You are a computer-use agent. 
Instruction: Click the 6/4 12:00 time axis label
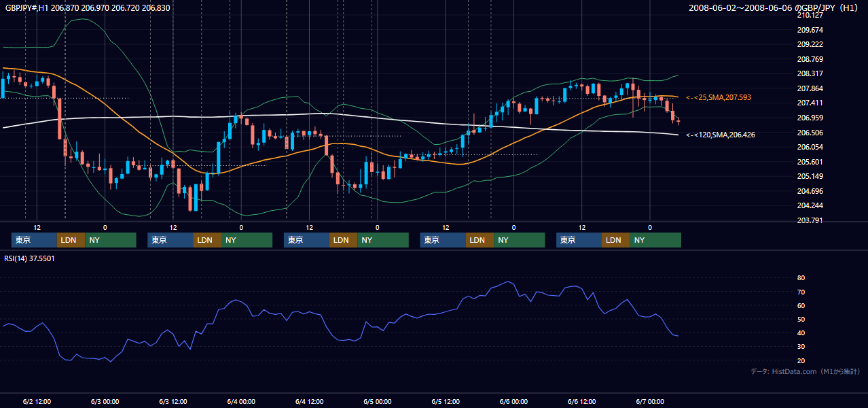coord(309,401)
